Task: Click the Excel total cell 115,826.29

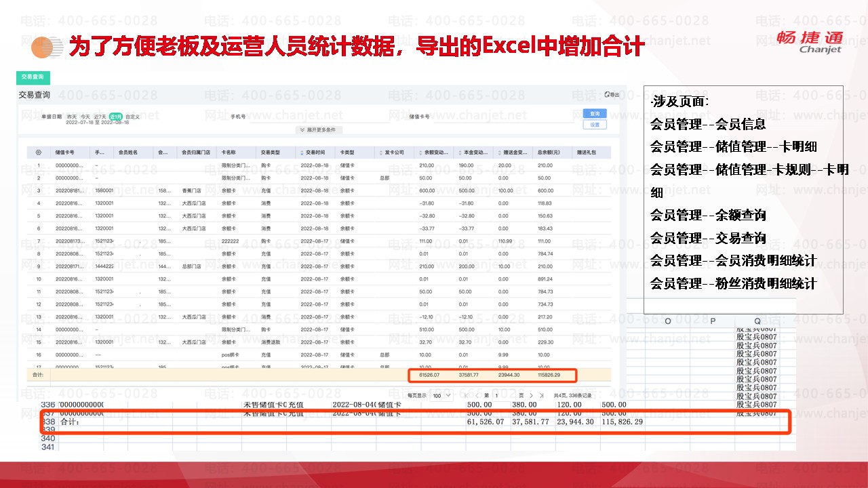Action: click(x=622, y=422)
